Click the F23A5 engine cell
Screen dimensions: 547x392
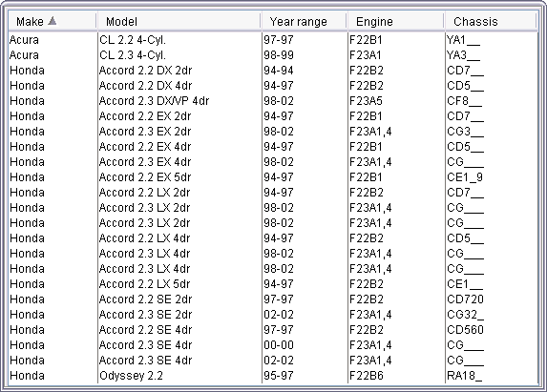[x=396, y=101]
